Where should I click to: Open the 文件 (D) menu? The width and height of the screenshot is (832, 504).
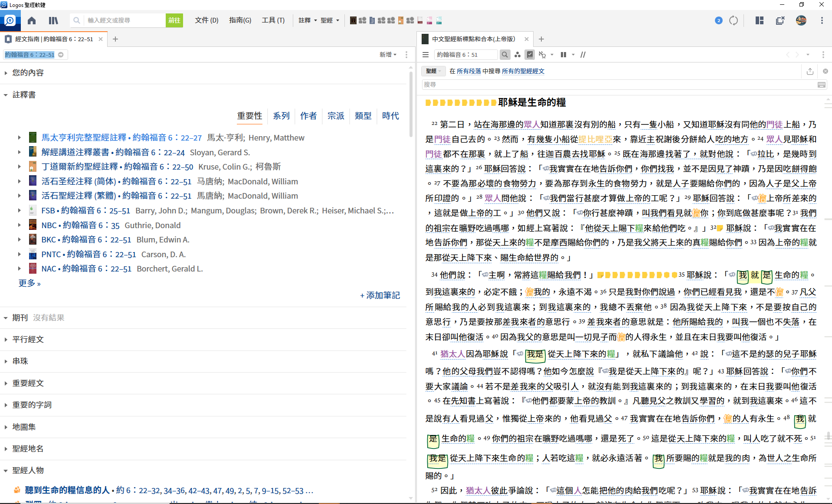[x=206, y=20]
